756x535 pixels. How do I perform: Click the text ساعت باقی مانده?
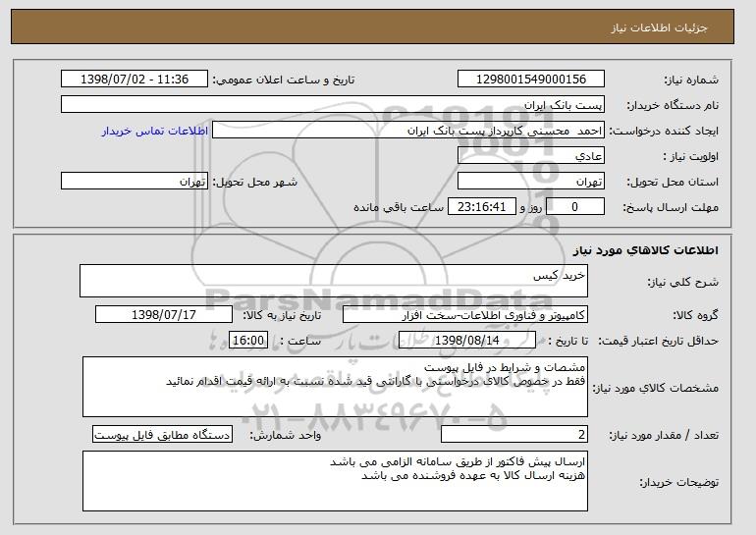point(399,207)
